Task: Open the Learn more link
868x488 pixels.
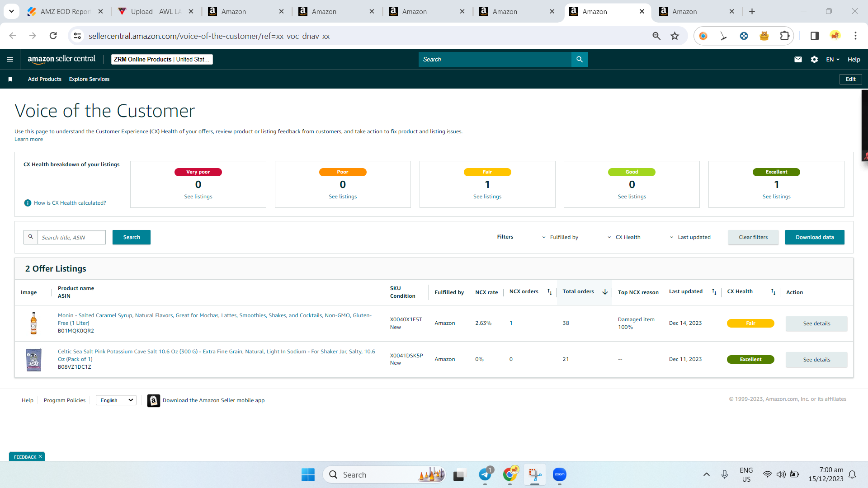Action: point(28,139)
